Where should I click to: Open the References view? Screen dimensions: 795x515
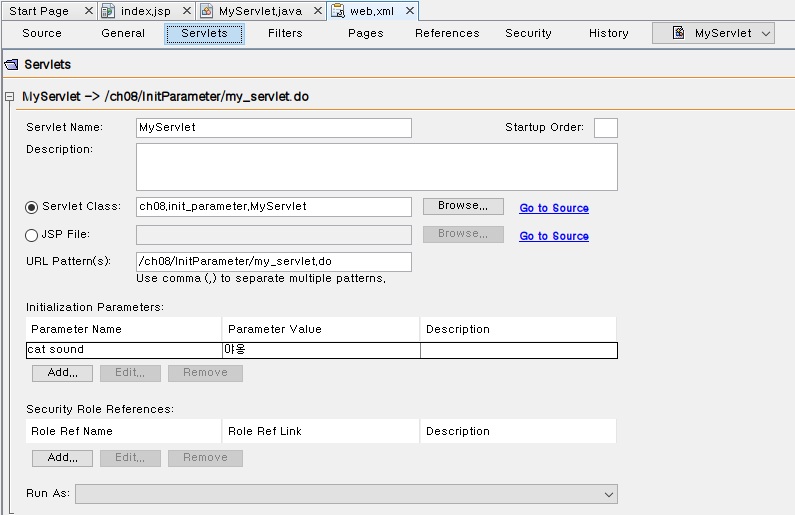coord(447,33)
